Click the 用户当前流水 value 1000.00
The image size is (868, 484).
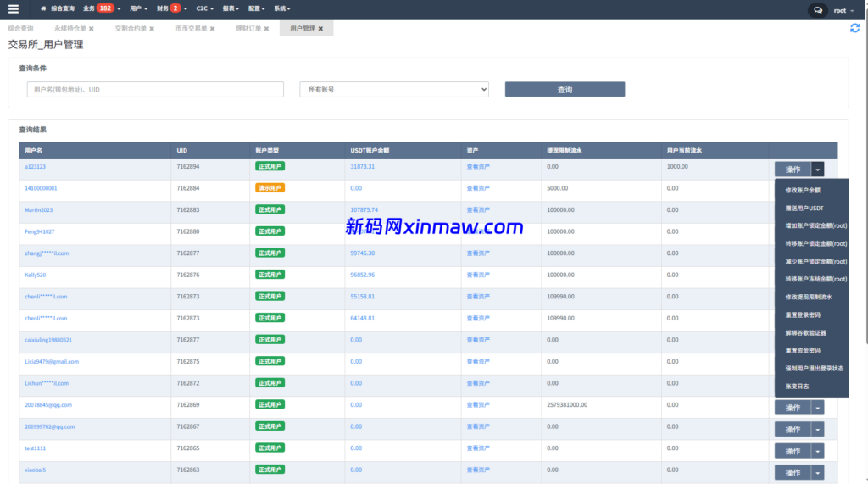click(677, 167)
